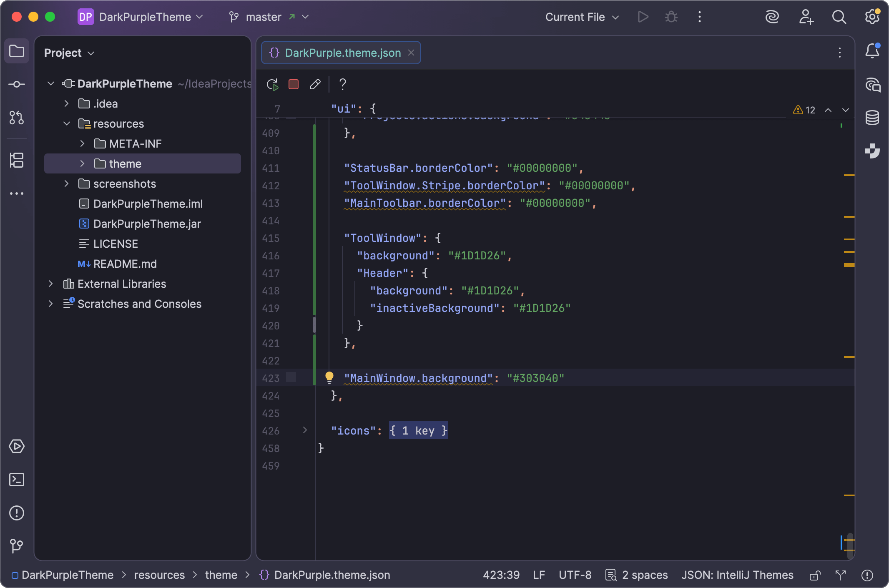Click 2 spaces indentation in status bar
Screen dimensions: 889x588
(644, 575)
